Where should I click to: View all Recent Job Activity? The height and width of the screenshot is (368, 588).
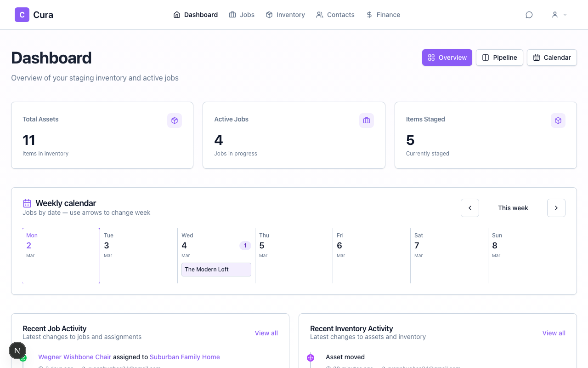point(266,333)
